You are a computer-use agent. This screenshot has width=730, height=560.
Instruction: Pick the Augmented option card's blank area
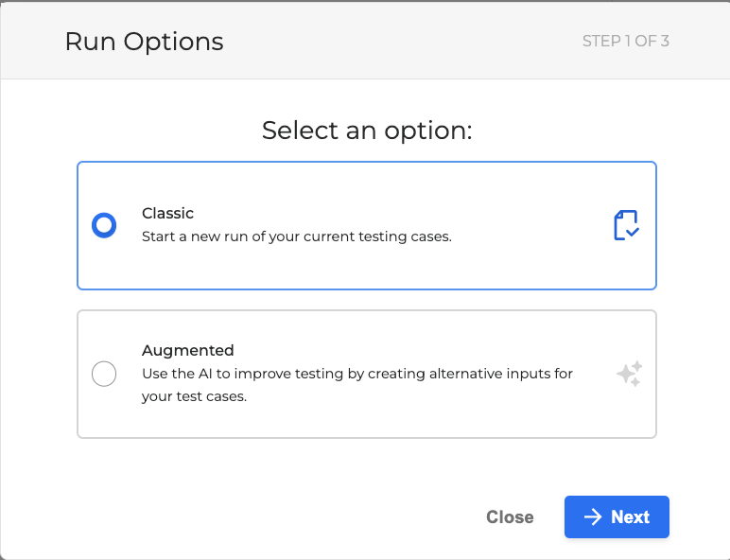pos(426,421)
